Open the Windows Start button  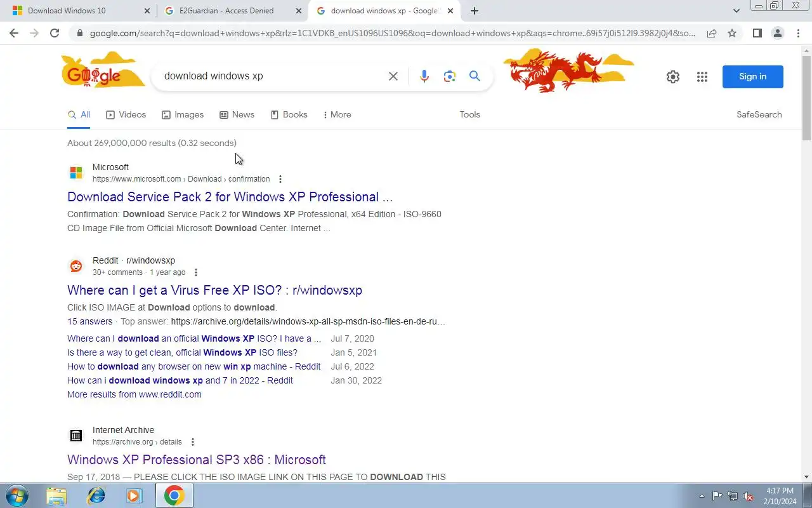click(x=16, y=495)
